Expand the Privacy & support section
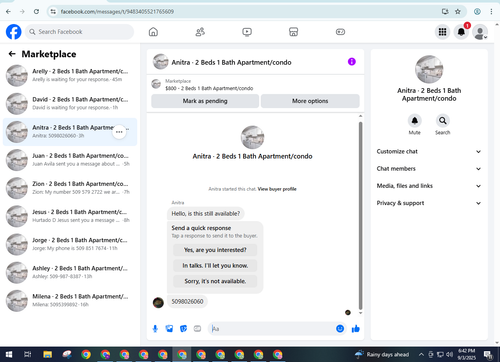 pos(429,203)
